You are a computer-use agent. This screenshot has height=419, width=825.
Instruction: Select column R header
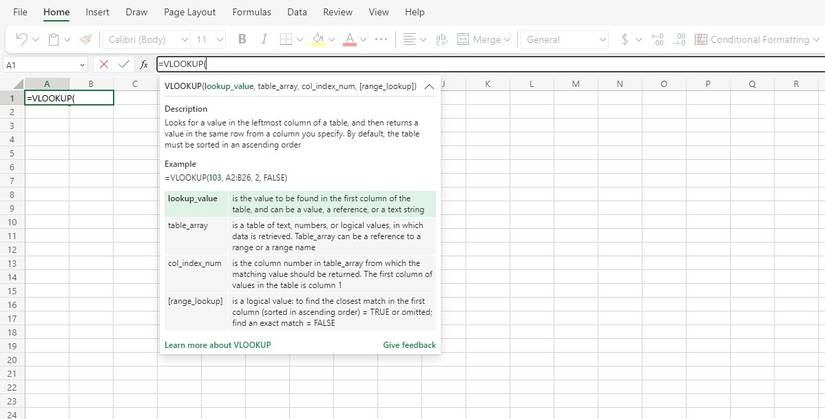coord(796,84)
